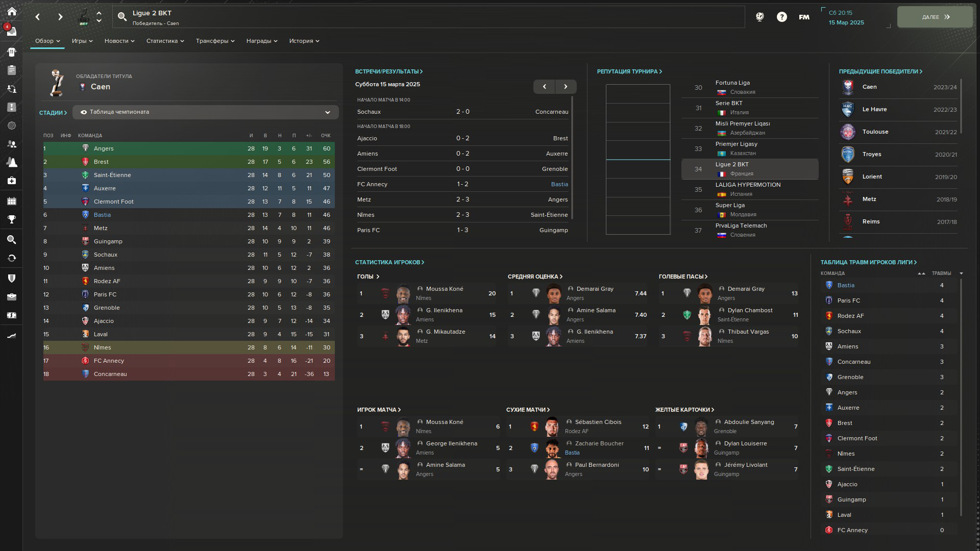Viewport: 980px width, 551px height.
Task: Open the Squad shirt icon
Action: [12, 52]
